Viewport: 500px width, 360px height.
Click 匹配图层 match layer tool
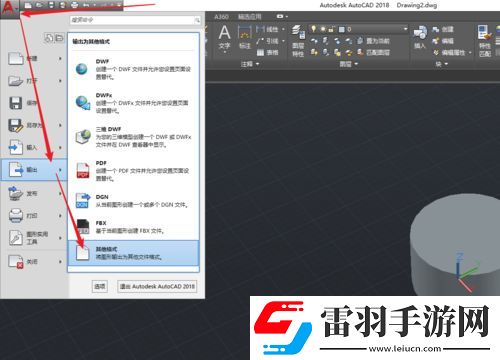click(x=373, y=52)
